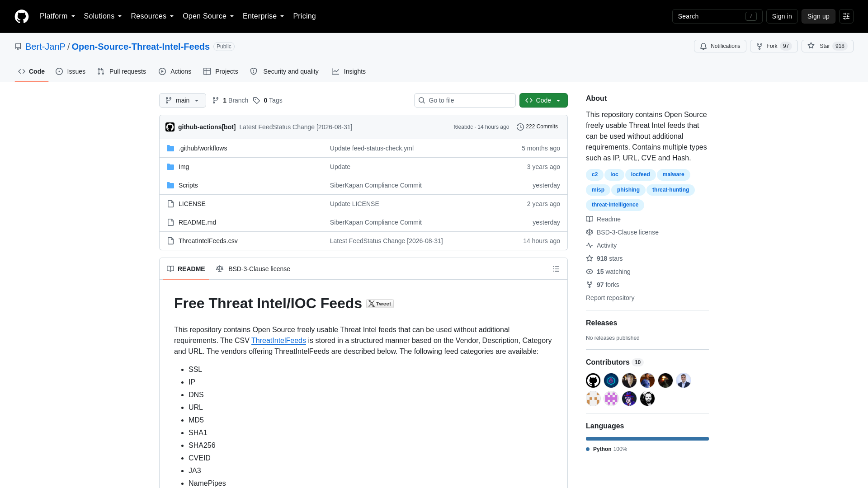Screen dimensions: 868x488
Task: Switch to the Security and quality tab
Action: pos(284,71)
